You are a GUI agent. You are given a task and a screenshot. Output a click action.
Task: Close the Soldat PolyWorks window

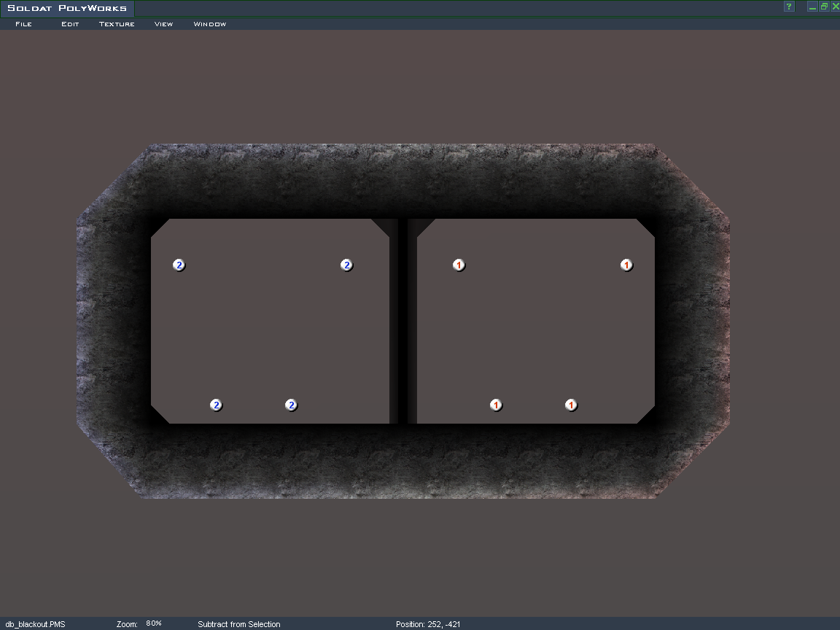[x=834, y=7]
